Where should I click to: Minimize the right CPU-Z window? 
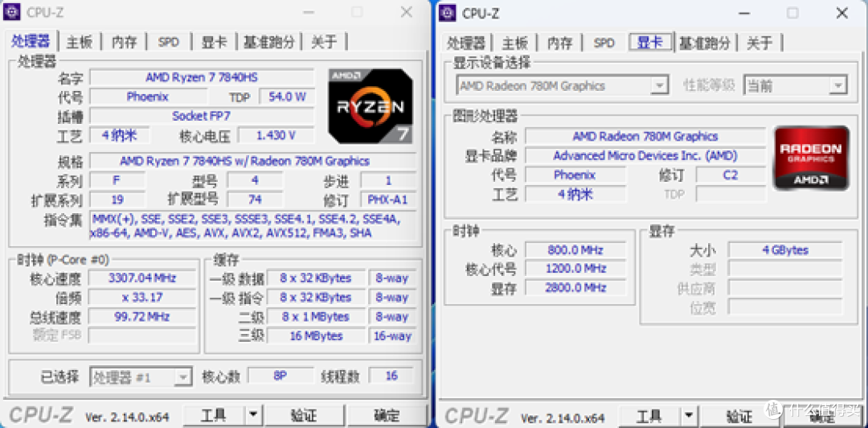coord(744,14)
